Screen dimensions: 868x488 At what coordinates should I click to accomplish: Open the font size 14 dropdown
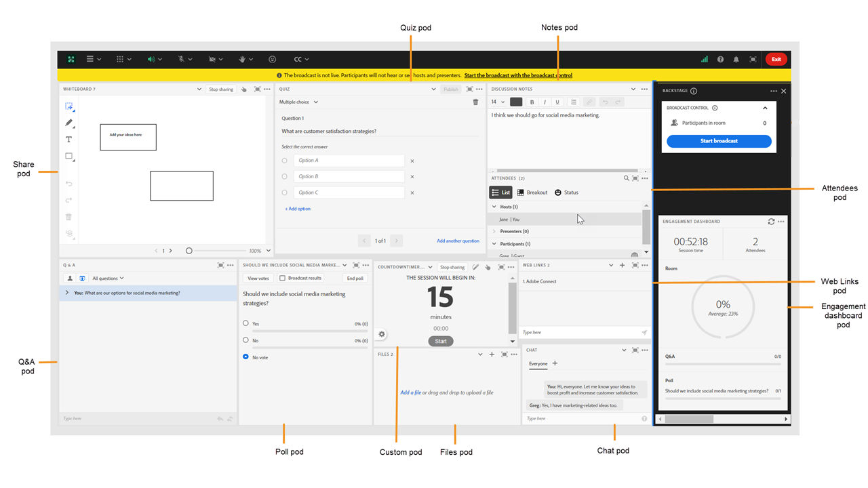[x=498, y=102]
